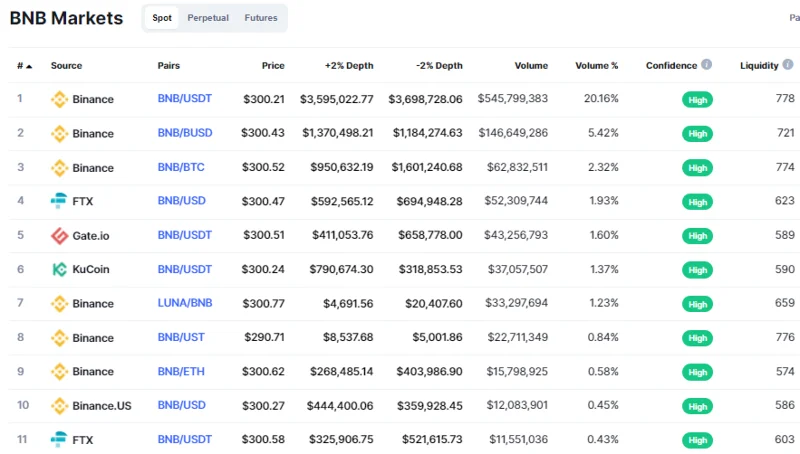Click volume $545,799,383
800x454 pixels.
click(x=513, y=98)
